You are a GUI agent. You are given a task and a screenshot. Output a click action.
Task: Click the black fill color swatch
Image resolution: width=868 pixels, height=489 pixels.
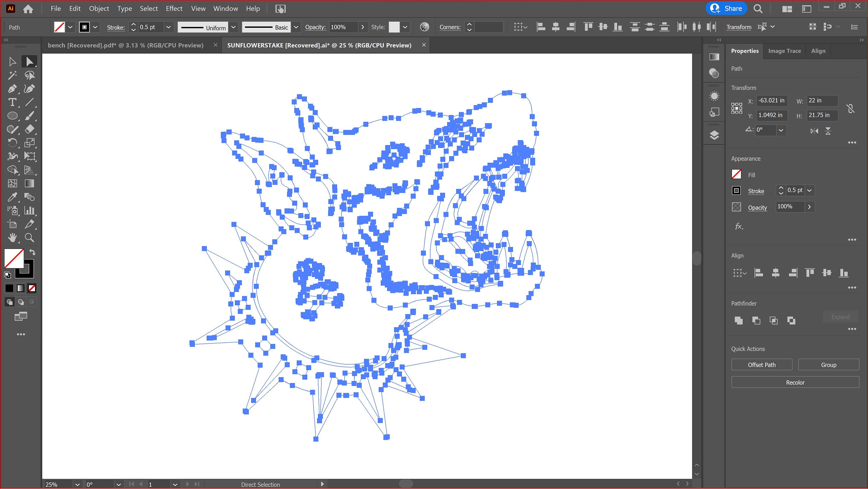point(9,288)
